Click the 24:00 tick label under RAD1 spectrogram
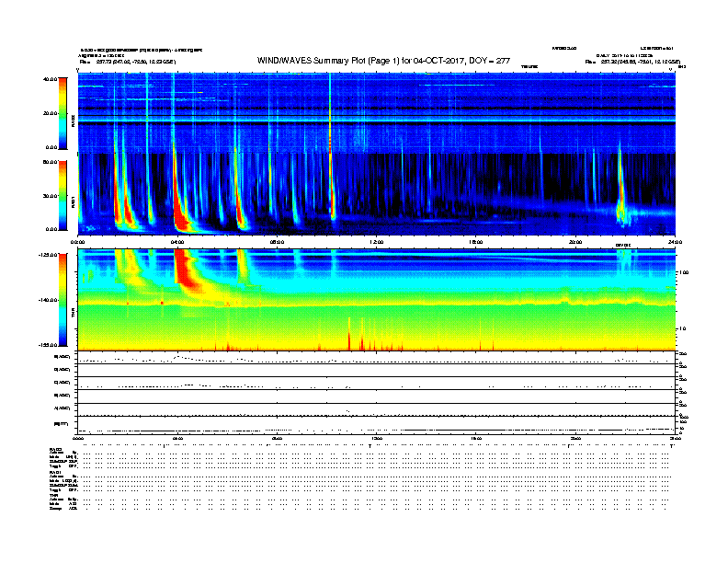This screenshot has height=563, width=728. (x=675, y=242)
